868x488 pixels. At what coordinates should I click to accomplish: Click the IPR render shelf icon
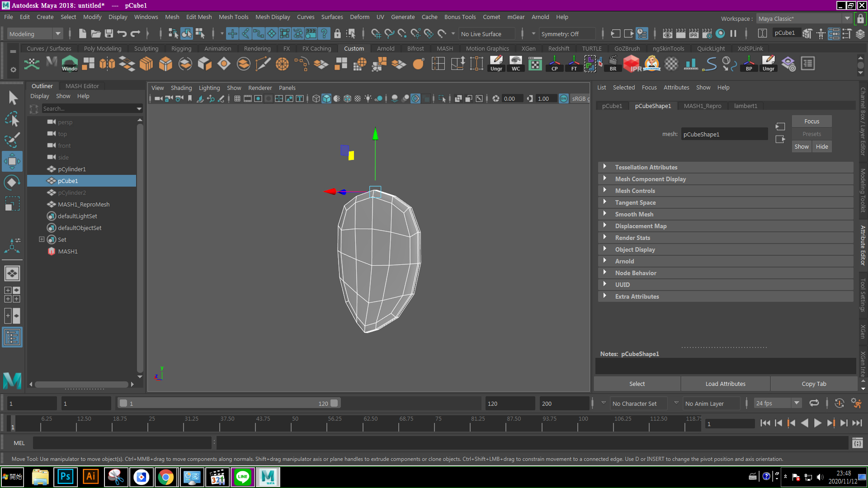(x=632, y=64)
